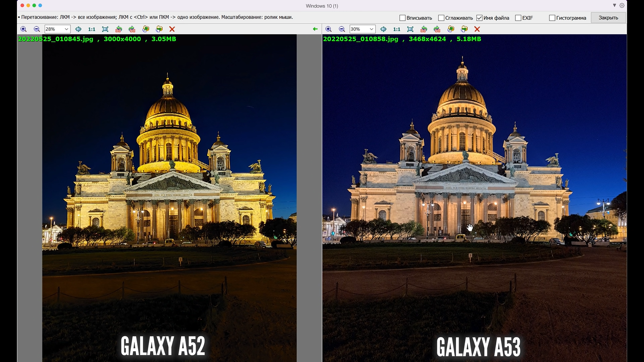Enable the Вписывать checkbox
The image size is (644, 362).
[402, 18]
